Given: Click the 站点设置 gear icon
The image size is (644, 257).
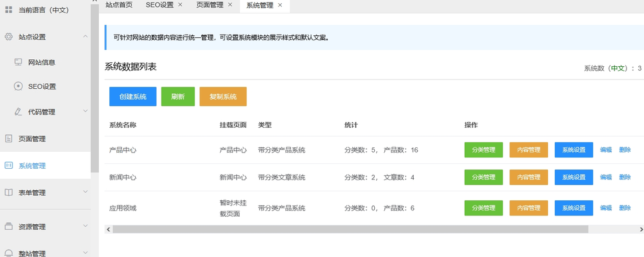Looking at the screenshot, I should pyautogui.click(x=8, y=37).
